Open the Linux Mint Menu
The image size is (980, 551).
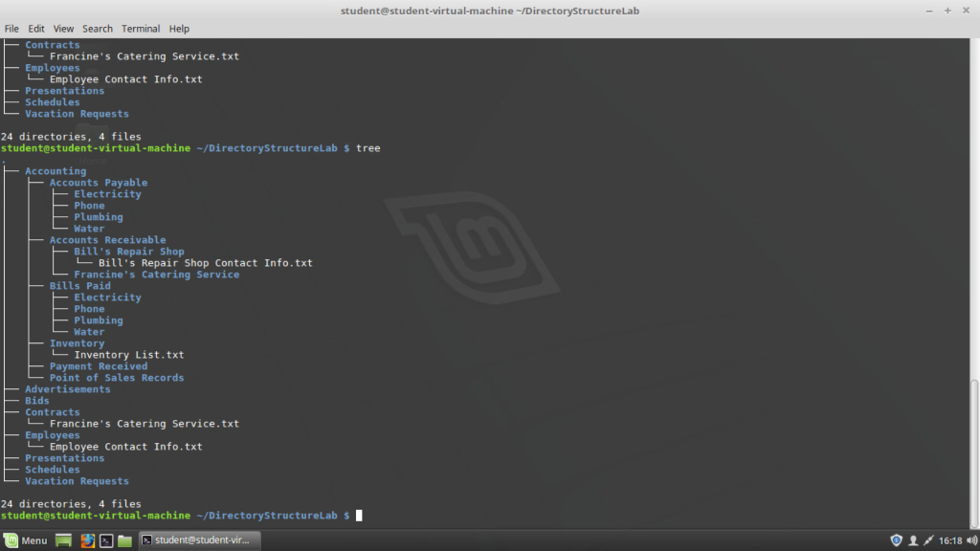(24, 540)
